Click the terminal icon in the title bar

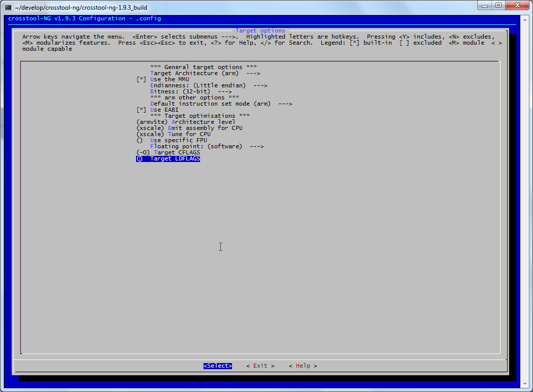click(8, 7)
